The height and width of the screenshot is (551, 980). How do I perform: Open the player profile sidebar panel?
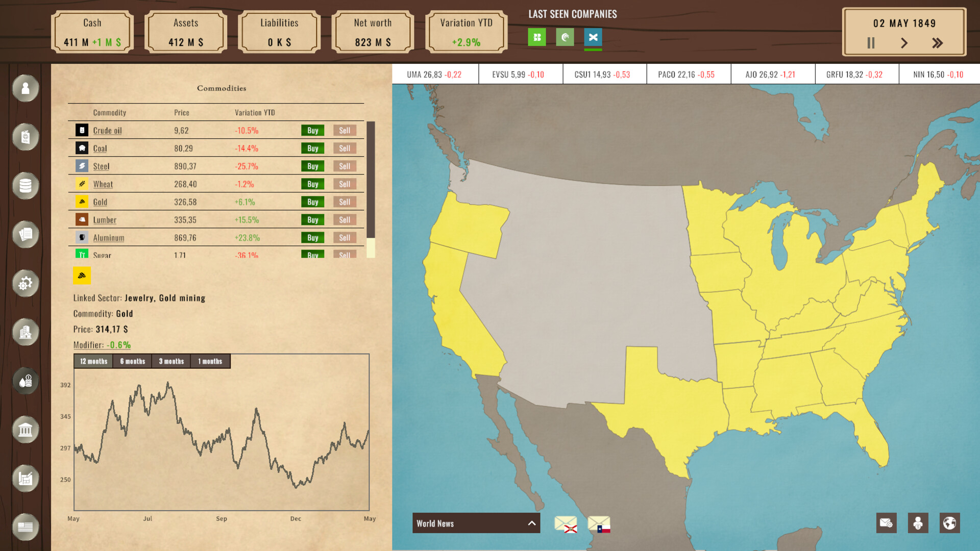pyautogui.click(x=25, y=89)
